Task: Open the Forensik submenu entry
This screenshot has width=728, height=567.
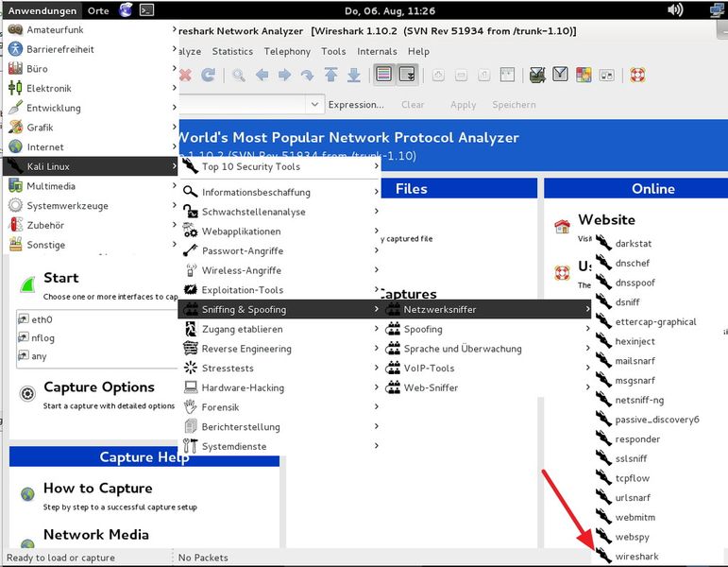Action: [x=280, y=407]
